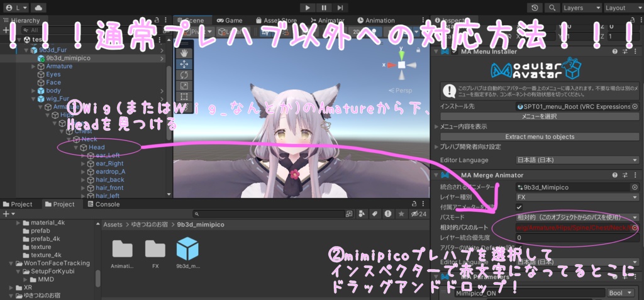
Task: Click Project panel three-dot menu
Action: (x=423, y=204)
